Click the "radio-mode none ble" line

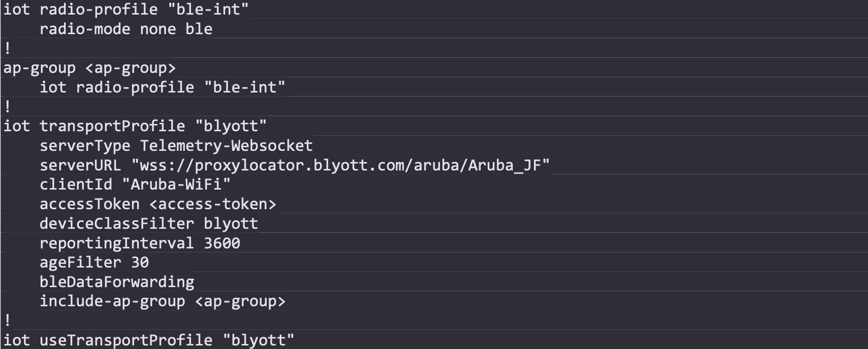[126, 29]
